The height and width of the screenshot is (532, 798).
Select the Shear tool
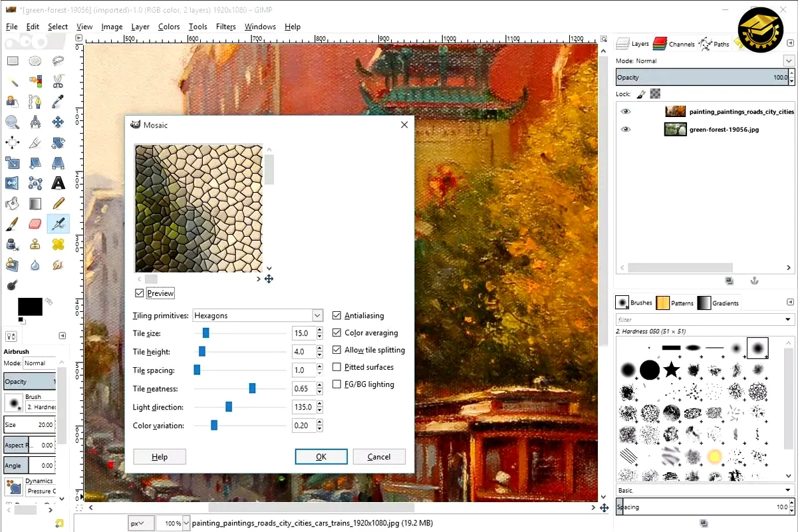coord(35,163)
